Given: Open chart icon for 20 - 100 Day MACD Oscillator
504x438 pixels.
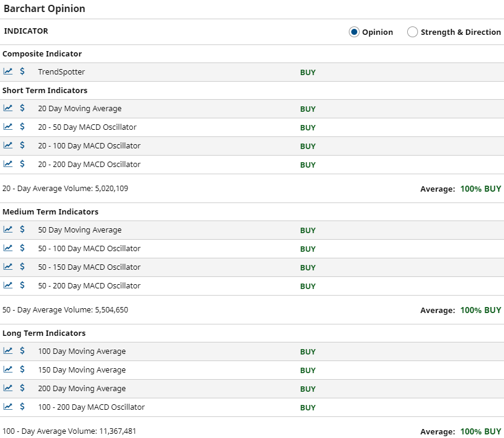Looking at the screenshot, I should point(8,145).
